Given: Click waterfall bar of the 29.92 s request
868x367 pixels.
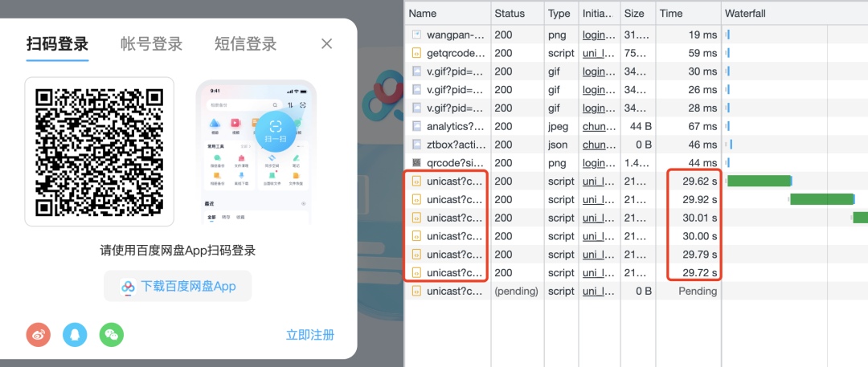Looking at the screenshot, I should click(x=822, y=199).
